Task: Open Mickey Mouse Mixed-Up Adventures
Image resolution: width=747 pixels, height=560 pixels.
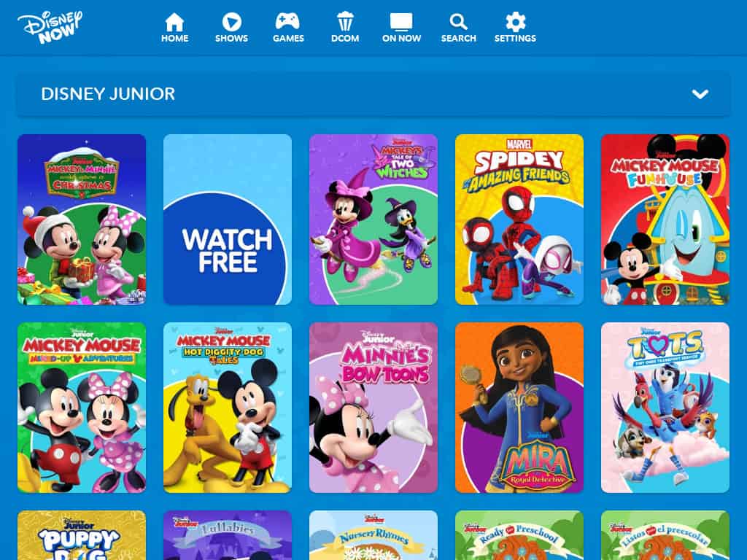Action: pyautogui.click(x=82, y=408)
